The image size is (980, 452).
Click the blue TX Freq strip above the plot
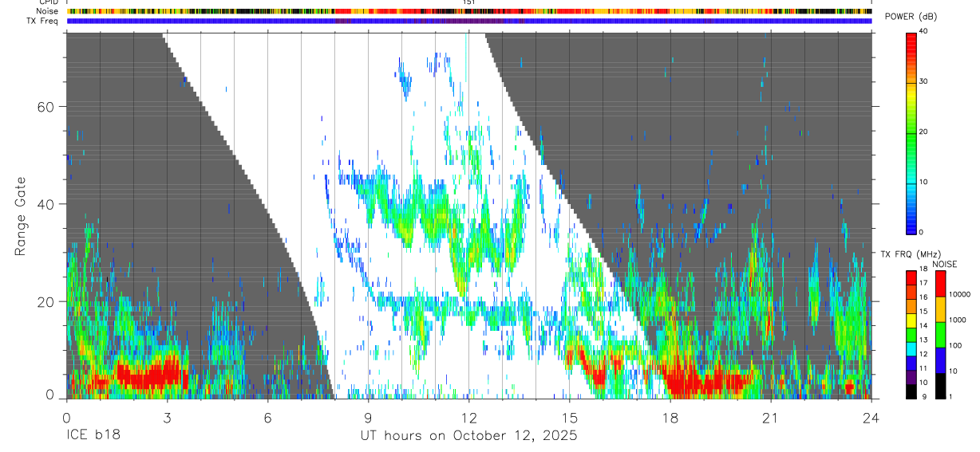468,21
